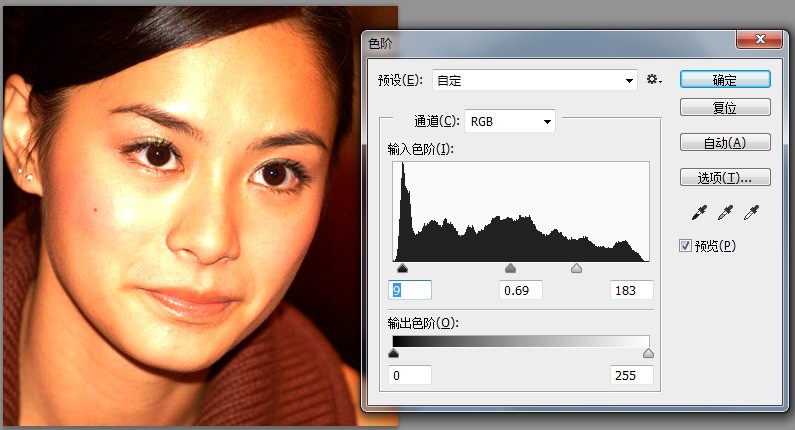795x430 pixels.
Task: Click the input shadow black slider
Action: pyautogui.click(x=402, y=269)
